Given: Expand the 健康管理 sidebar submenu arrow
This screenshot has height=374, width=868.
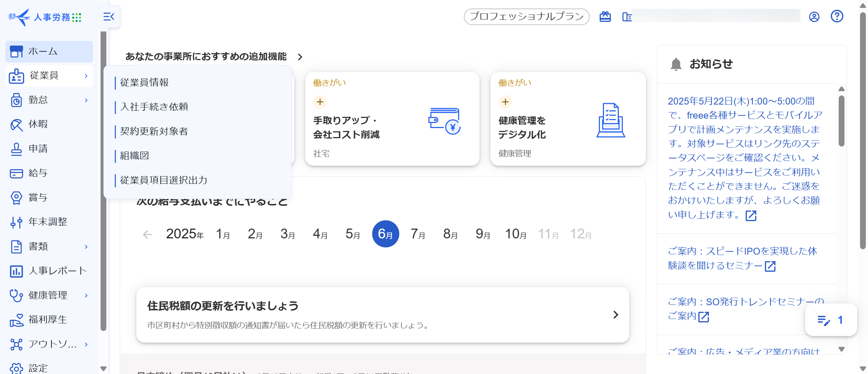Looking at the screenshot, I should pyautogui.click(x=86, y=296).
